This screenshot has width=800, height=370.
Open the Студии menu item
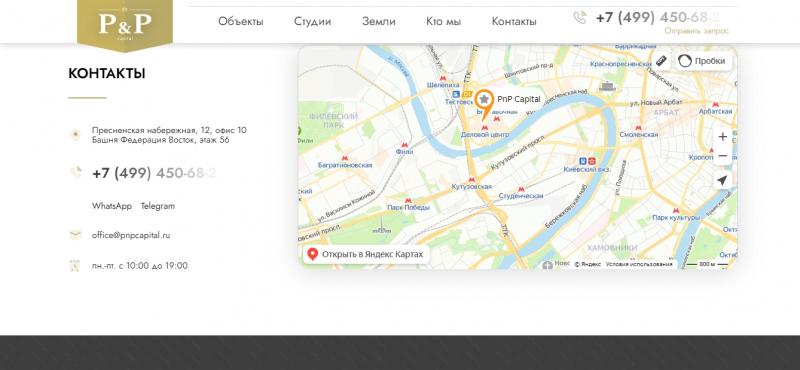[x=312, y=21]
